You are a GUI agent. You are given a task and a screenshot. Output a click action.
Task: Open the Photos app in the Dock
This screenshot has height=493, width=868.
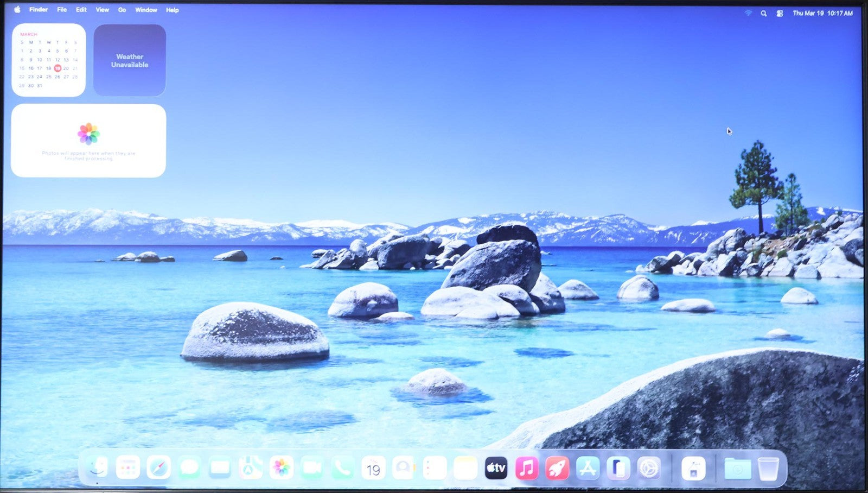pyautogui.click(x=281, y=467)
